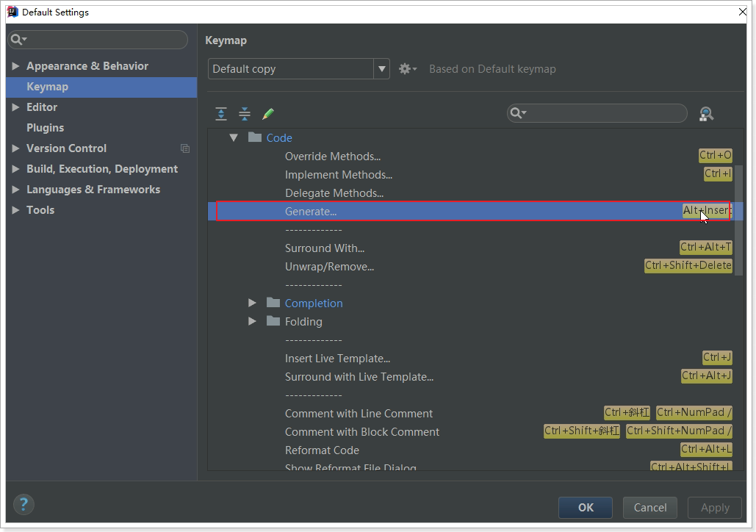Select Keymap in the settings sidebar
The height and width of the screenshot is (532, 756).
tap(47, 87)
